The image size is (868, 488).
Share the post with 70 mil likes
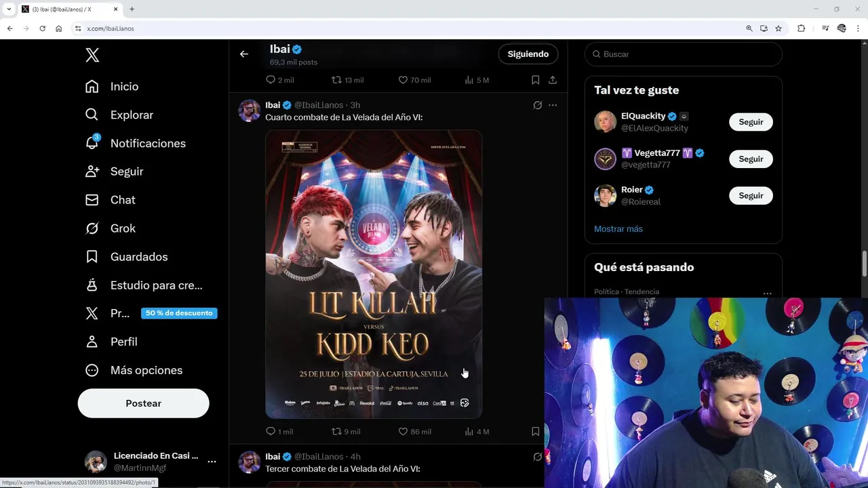point(553,80)
